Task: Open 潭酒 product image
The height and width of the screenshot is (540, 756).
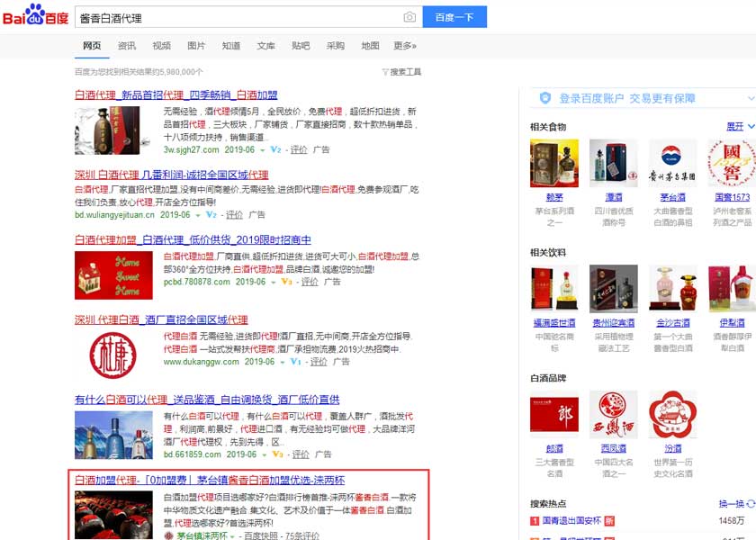Action: coord(614,163)
